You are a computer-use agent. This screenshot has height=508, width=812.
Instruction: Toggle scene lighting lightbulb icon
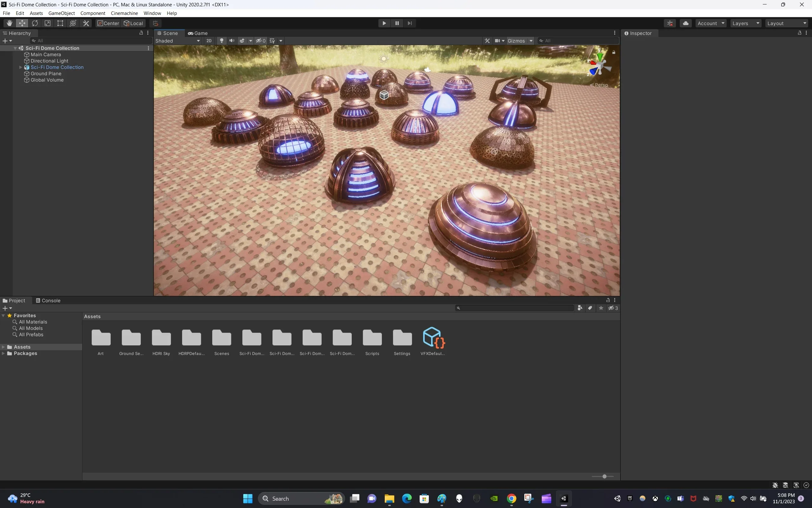coord(221,41)
